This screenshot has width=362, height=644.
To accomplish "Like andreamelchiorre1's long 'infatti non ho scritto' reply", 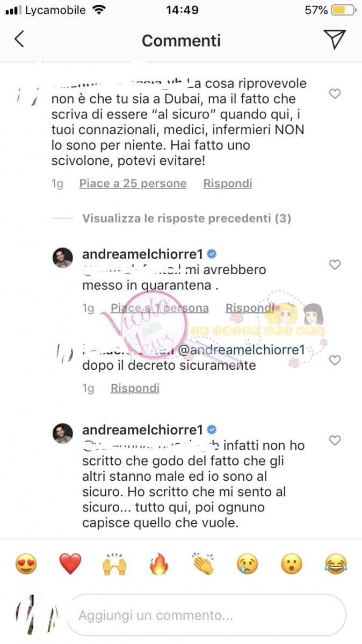I will tap(335, 441).
